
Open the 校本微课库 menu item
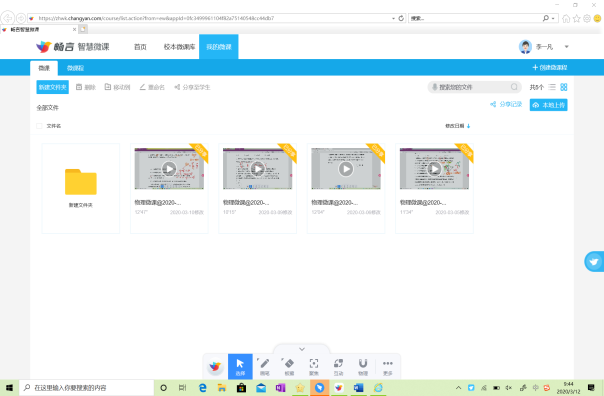[x=179, y=47]
